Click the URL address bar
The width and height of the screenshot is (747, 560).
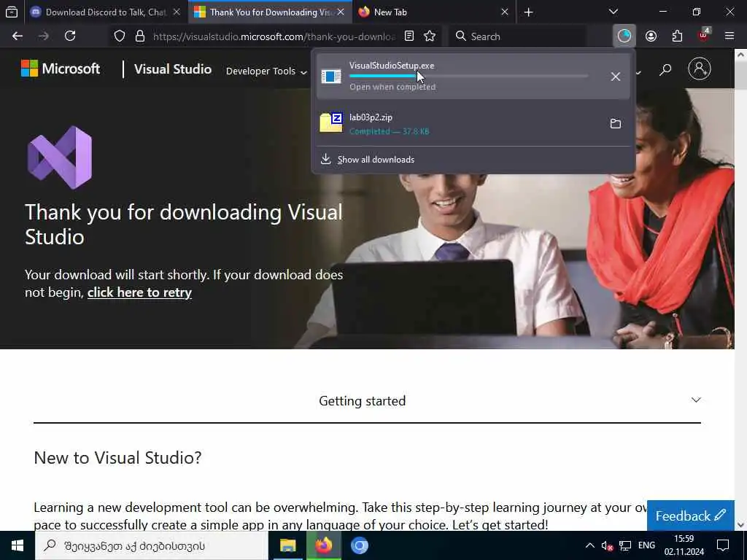(274, 36)
